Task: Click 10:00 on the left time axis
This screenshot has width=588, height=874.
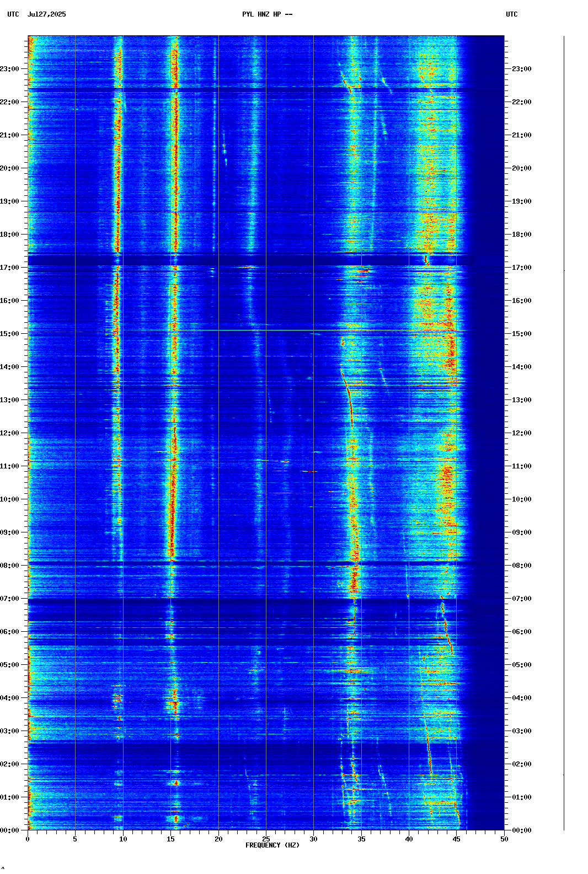Action: coord(9,499)
